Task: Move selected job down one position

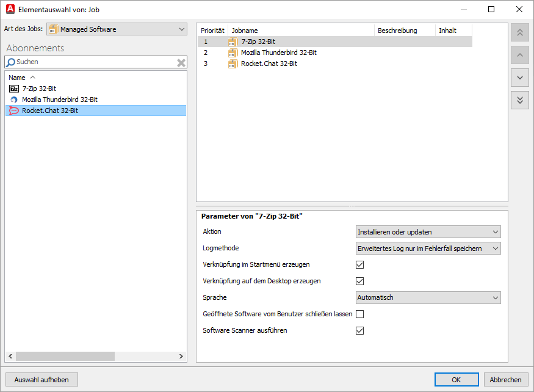Action: [519, 78]
